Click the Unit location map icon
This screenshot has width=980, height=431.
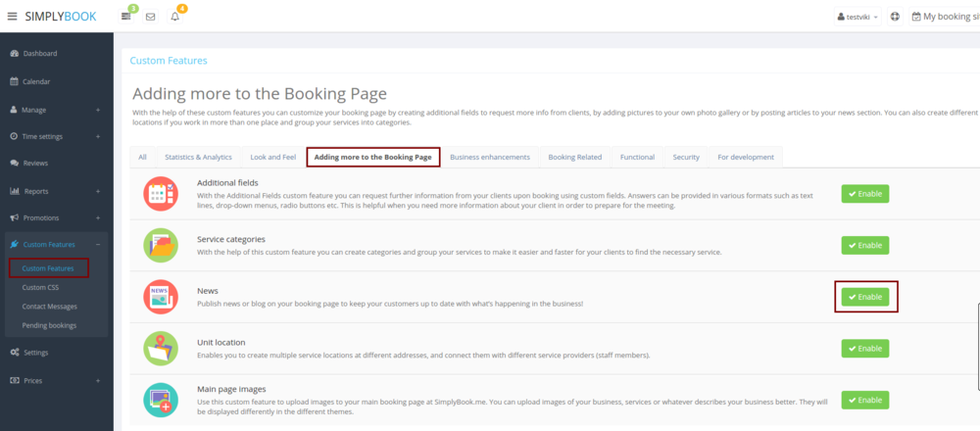[160, 348]
